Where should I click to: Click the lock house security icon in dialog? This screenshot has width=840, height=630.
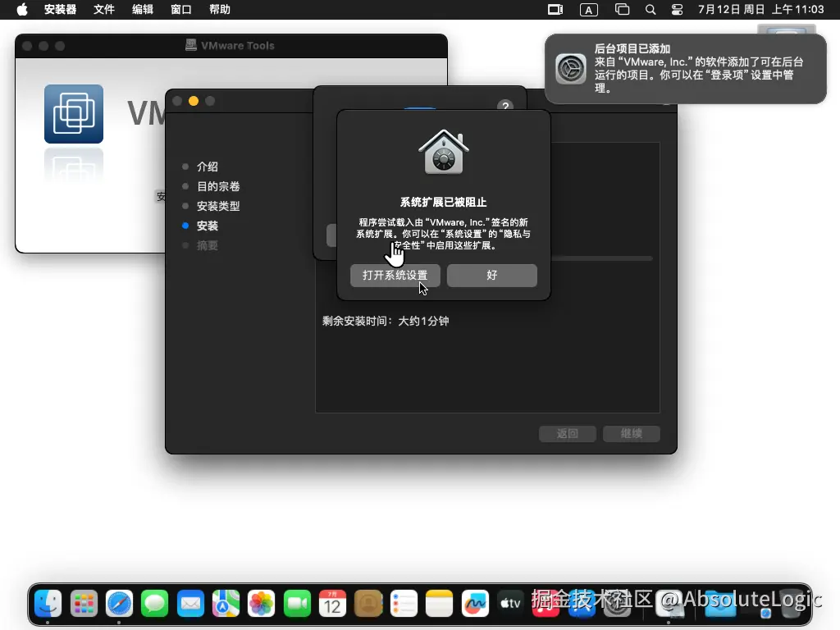click(444, 152)
